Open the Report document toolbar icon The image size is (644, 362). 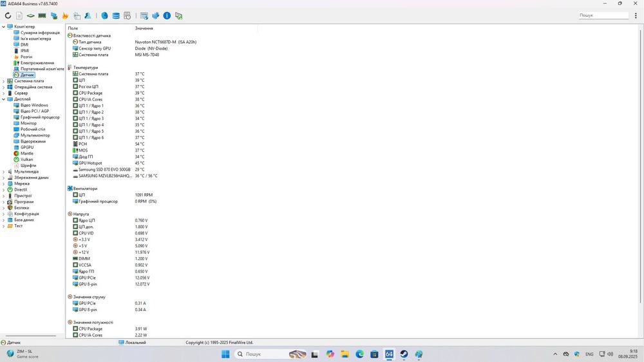coord(19,15)
